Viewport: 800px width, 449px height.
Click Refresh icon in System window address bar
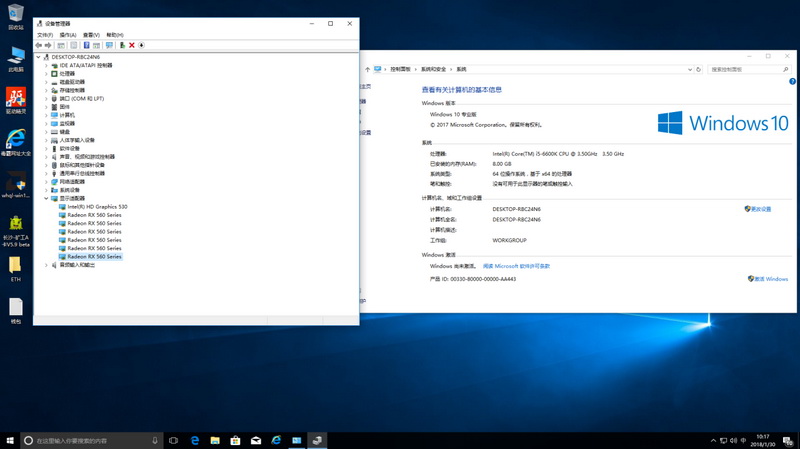[698, 69]
